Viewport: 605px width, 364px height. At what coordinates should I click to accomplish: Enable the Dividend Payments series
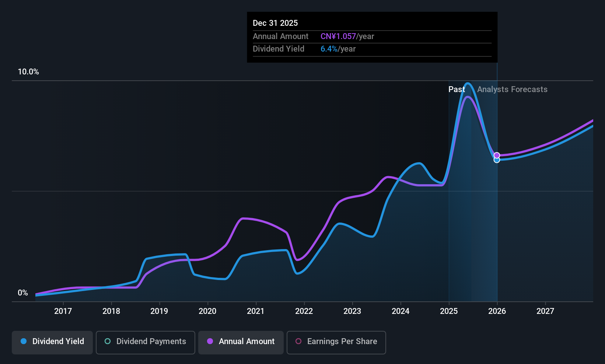[x=146, y=342]
